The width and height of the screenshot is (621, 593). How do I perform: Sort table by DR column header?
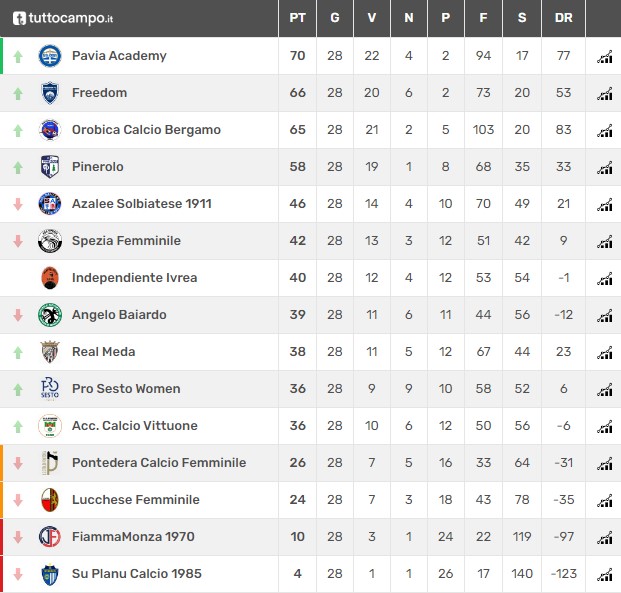point(563,18)
